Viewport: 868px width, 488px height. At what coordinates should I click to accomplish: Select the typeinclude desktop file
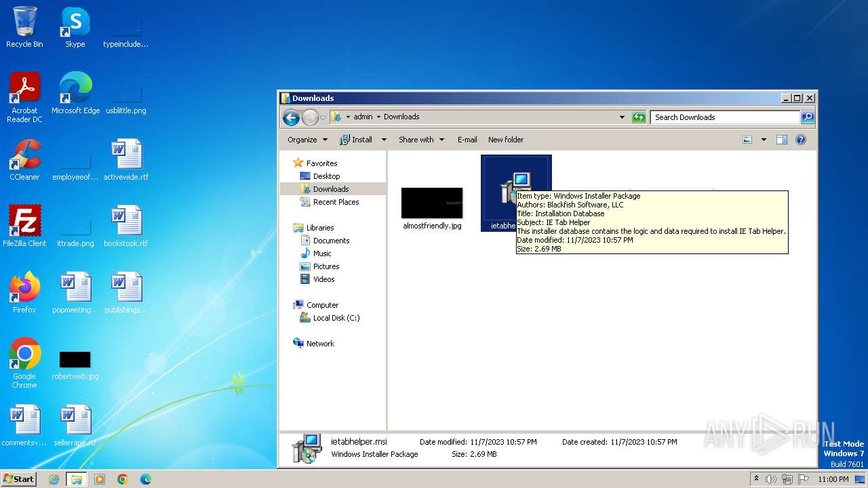(x=126, y=34)
